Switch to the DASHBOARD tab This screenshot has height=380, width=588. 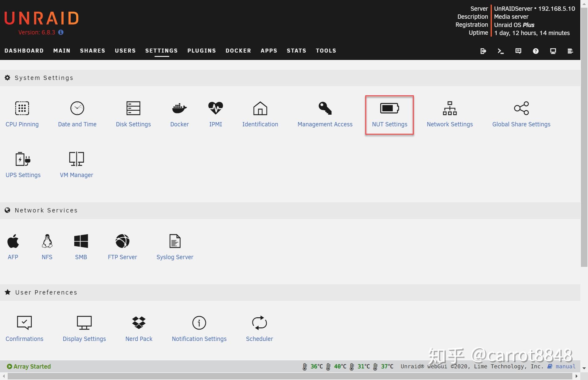pos(24,51)
